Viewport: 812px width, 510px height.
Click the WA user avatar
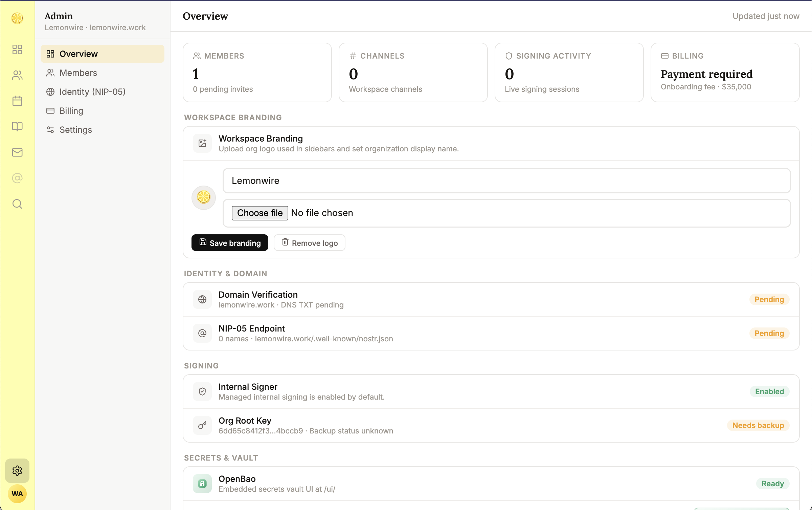(x=17, y=494)
